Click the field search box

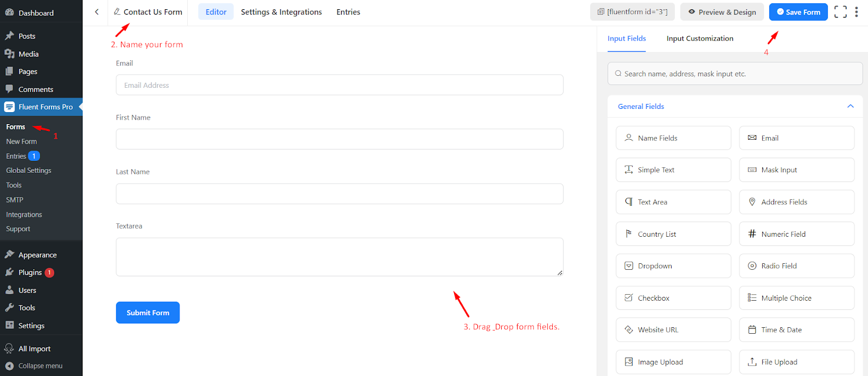coord(735,74)
